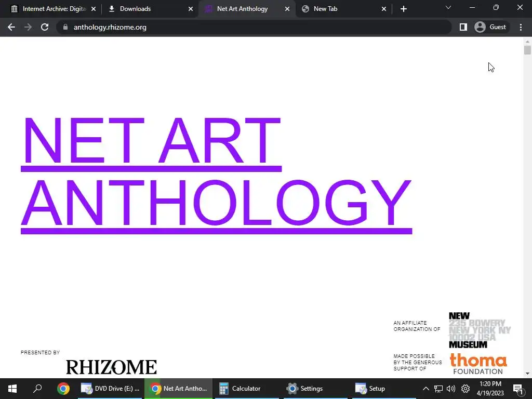
Task: Open the Guest profile menu
Action: point(491,27)
